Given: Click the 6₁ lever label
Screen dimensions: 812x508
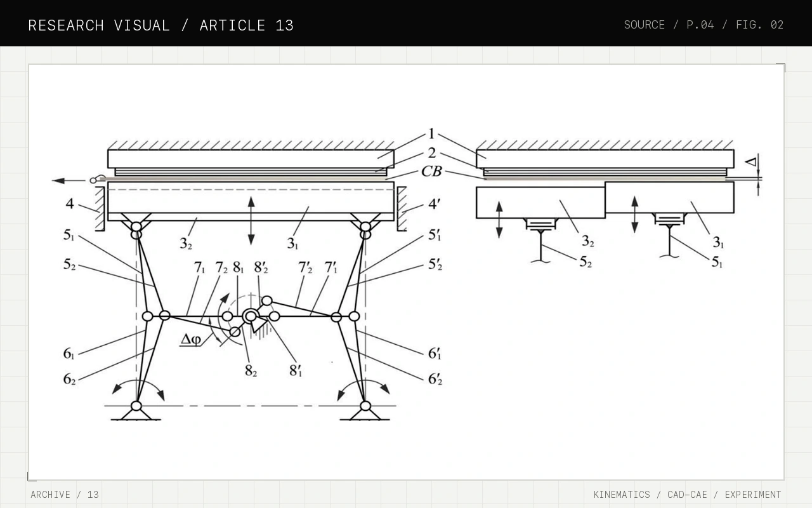Looking at the screenshot, I should (x=69, y=354).
